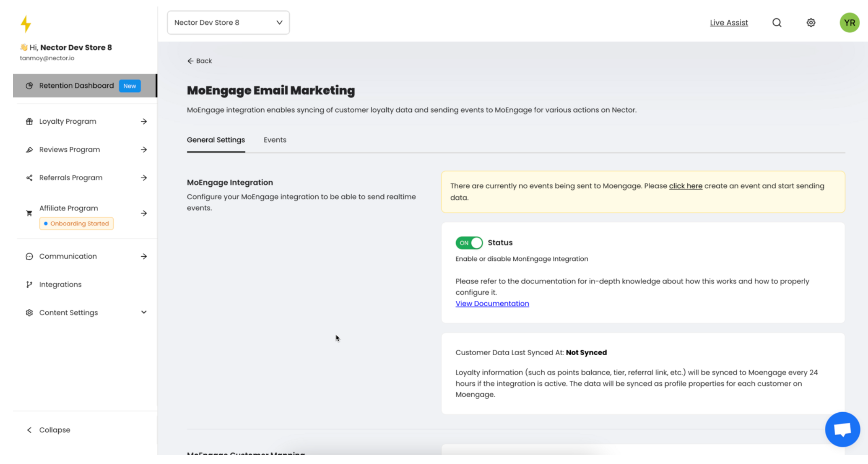Open search with the magnifier icon
Image resolution: width=868 pixels, height=464 pixels.
pyautogui.click(x=777, y=23)
